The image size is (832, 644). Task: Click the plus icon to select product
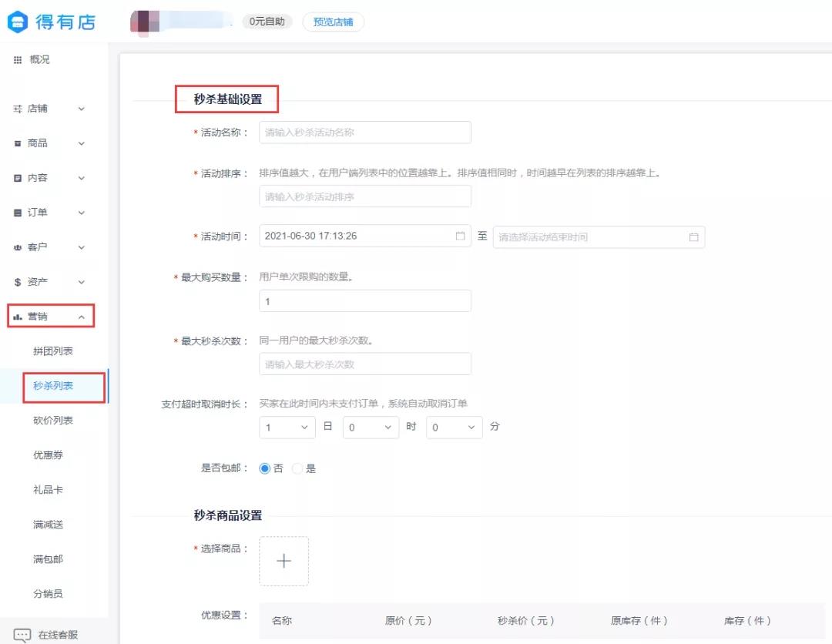pyautogui.click(x=283, y=562)
